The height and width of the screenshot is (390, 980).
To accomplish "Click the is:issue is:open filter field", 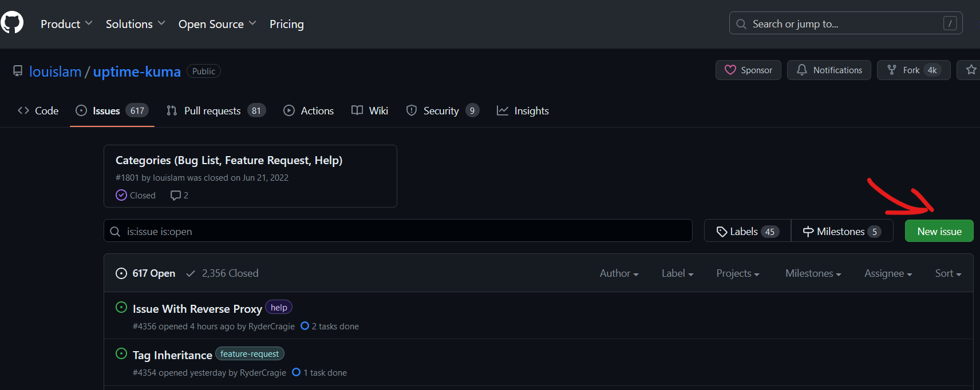I will pos(398,230).
